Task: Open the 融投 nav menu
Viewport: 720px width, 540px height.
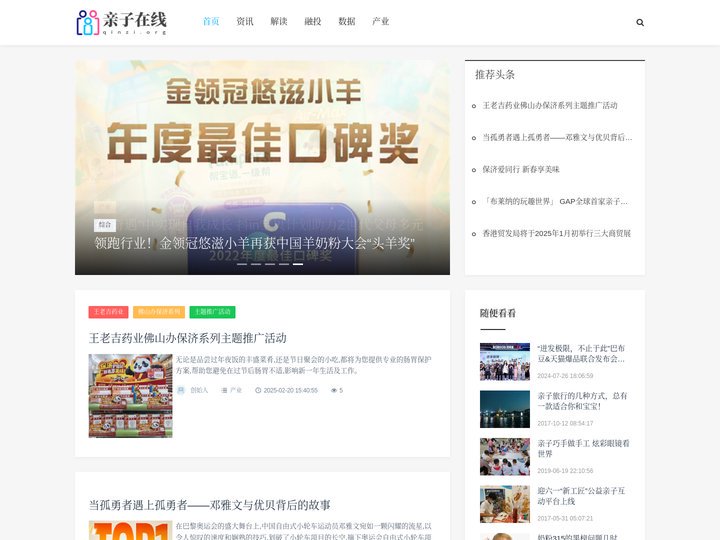Action: [x=313, y=21]
